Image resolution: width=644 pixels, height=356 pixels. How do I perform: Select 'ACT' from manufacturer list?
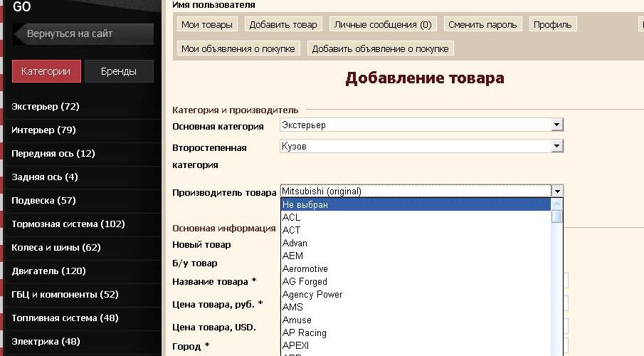point(416,230)
